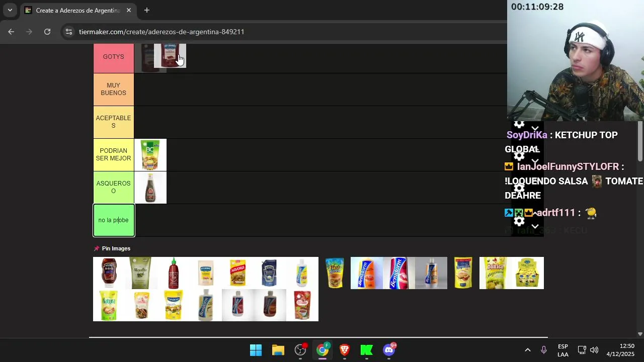Screen dimensions: 644x362
Task: Select the dark sauce bottle in ASQUEROSO
Action: pos(150,188)
